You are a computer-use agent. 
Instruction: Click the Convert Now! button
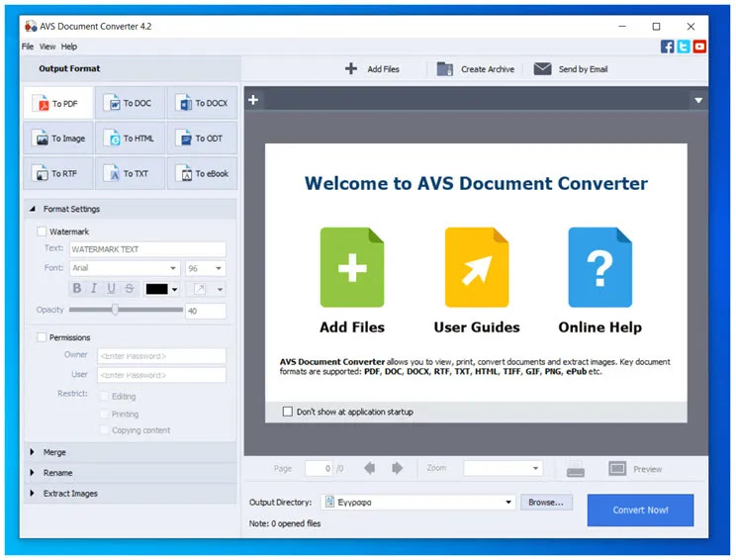point(640,510)
